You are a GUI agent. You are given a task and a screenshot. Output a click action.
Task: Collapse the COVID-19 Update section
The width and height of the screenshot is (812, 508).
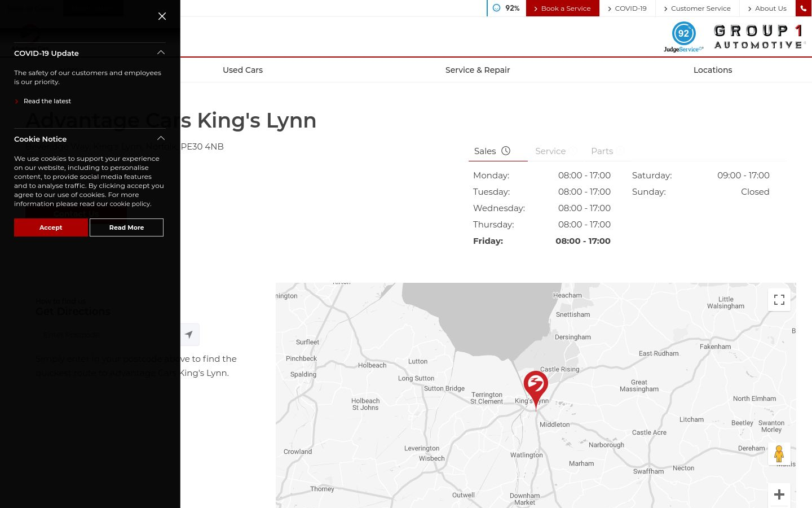(x=161, y=52)
